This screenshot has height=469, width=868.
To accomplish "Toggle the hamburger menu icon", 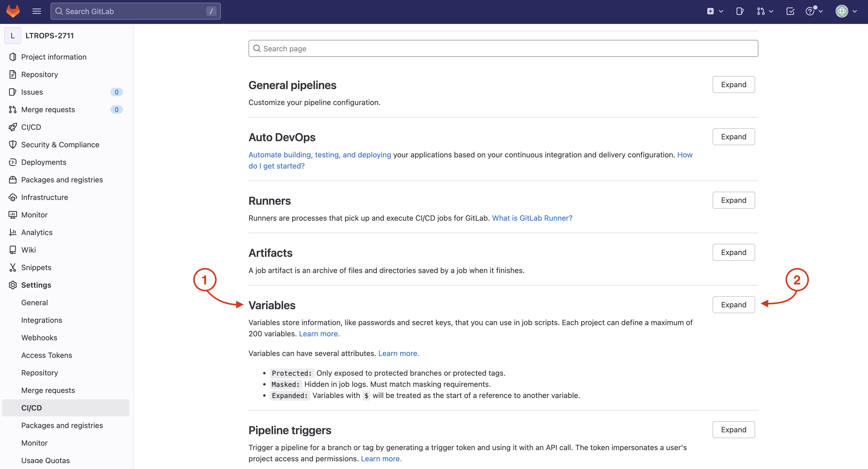I will click(x=36, y=11).
